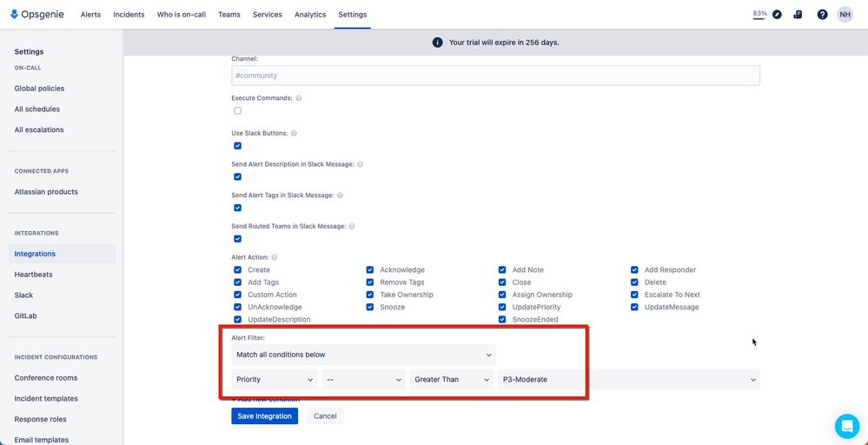
Task: Open the Analytics tab
Action: pyautogui.click(x=310, y=15)
